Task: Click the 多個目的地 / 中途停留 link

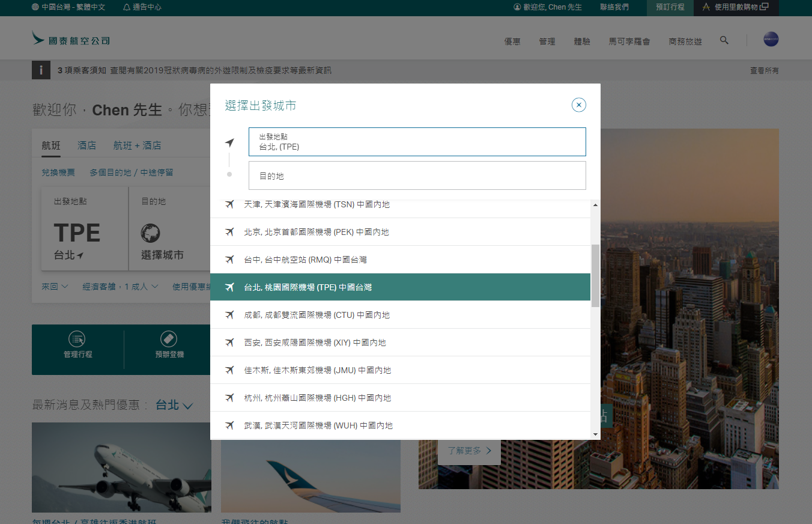Action: coord(132,172)
